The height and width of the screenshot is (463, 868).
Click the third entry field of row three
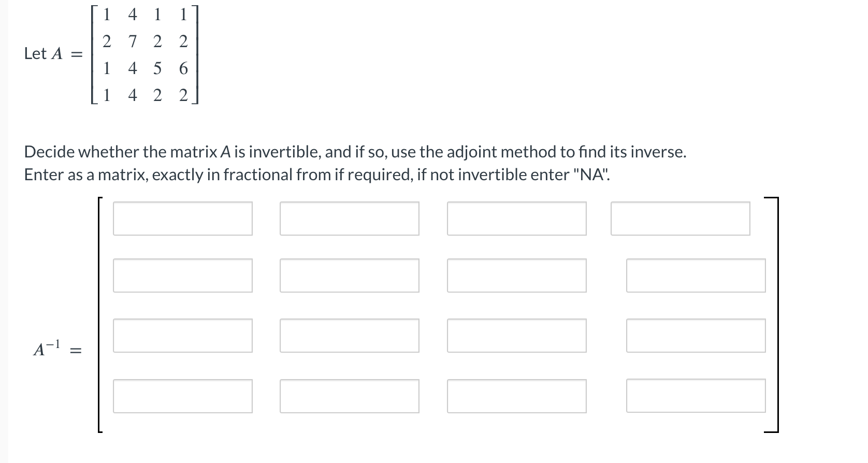click(x=517, y=336)
